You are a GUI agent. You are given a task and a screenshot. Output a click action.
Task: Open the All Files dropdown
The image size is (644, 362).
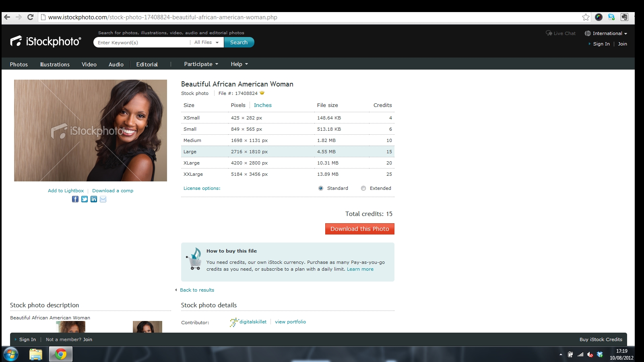(x=206, y=42)
